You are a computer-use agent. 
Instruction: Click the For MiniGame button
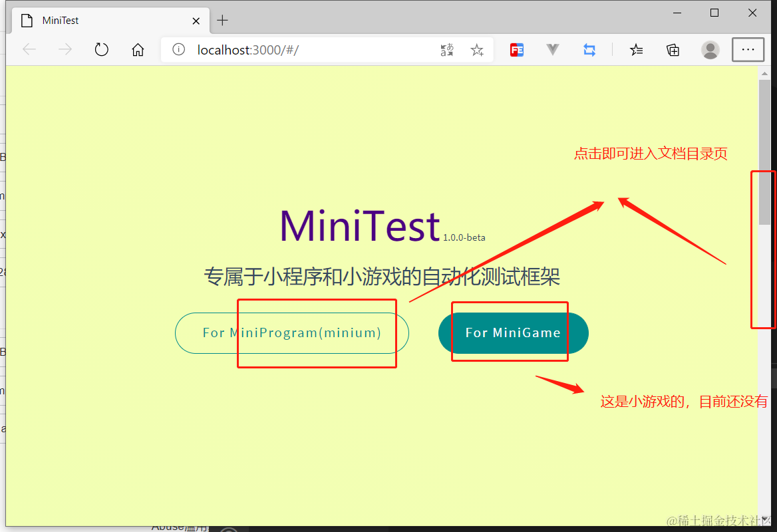pos(514,333)
